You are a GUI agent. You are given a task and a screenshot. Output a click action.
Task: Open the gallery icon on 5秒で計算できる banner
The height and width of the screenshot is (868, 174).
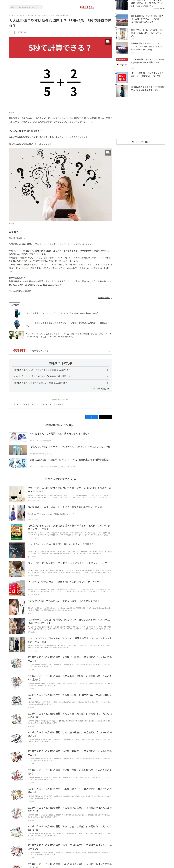[x=107, y=42]
